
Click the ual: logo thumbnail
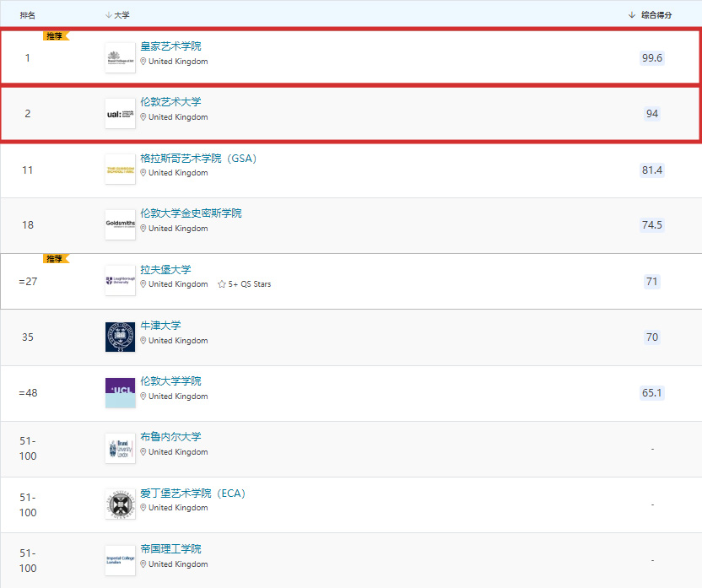tap(120, 114)
